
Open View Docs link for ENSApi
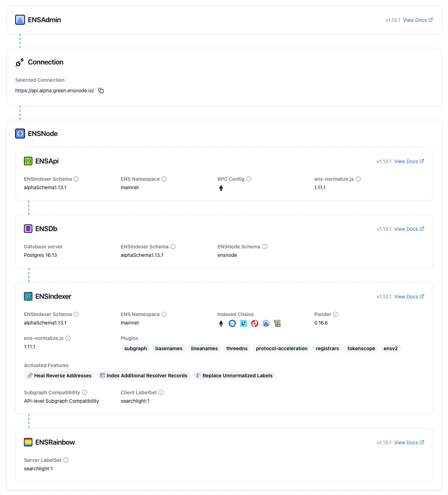pos(409,161)
